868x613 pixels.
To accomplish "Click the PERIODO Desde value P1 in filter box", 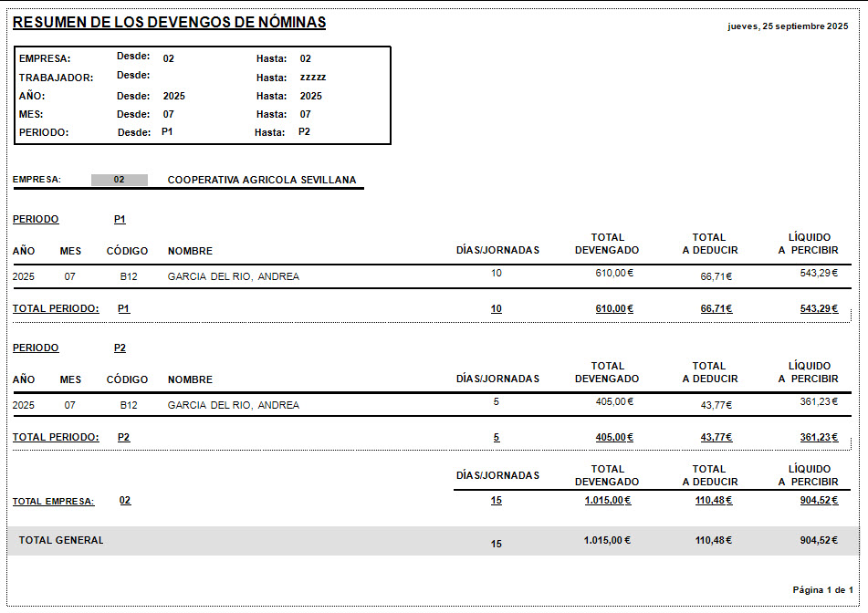I will pos(167,132).
